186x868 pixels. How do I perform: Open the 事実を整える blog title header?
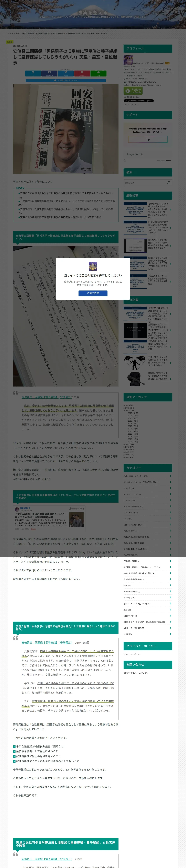coord(93,13)
